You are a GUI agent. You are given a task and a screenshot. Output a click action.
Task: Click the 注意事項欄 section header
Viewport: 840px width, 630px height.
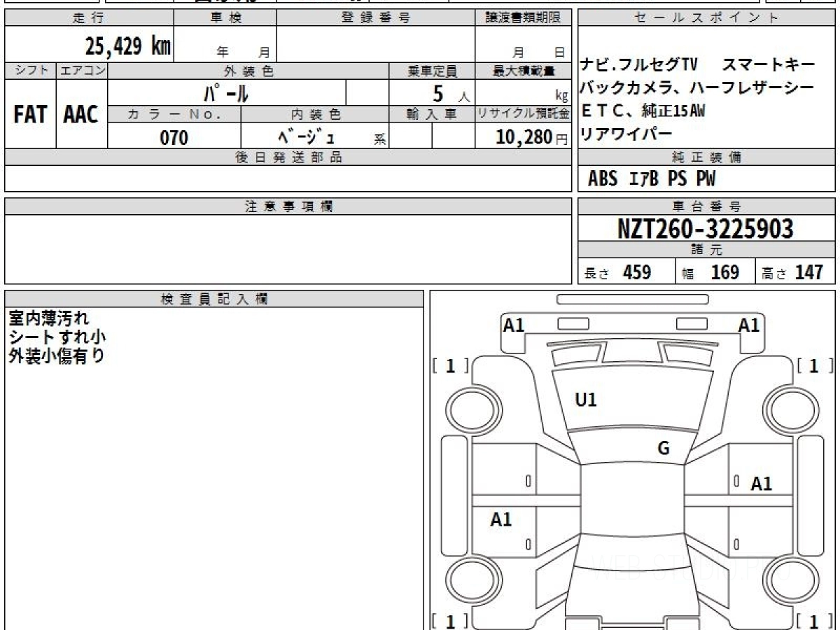click(x=288, y=206)
